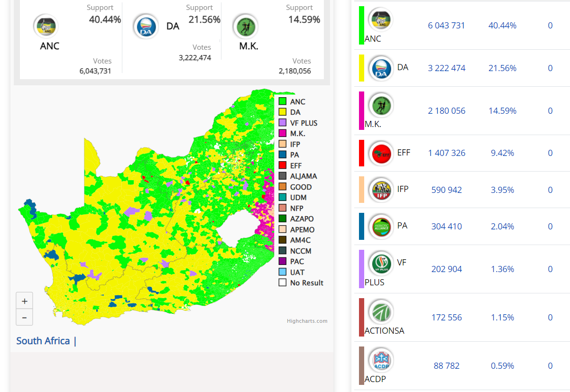
Task: Click IFP vote count 590 942
Action: click(x=447, y=190)
